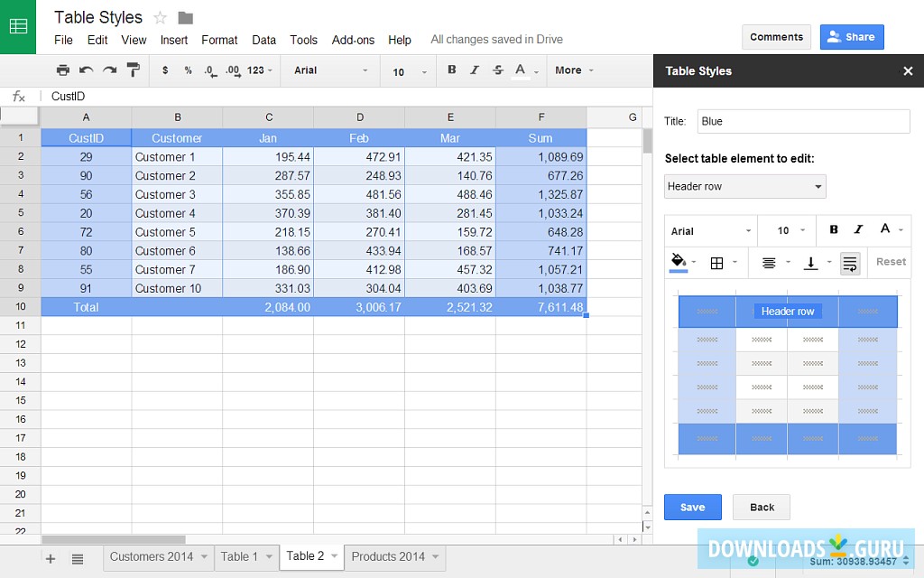Open the Add-ons menu
This screenshot has width=924, height=578.
(353, 40)
